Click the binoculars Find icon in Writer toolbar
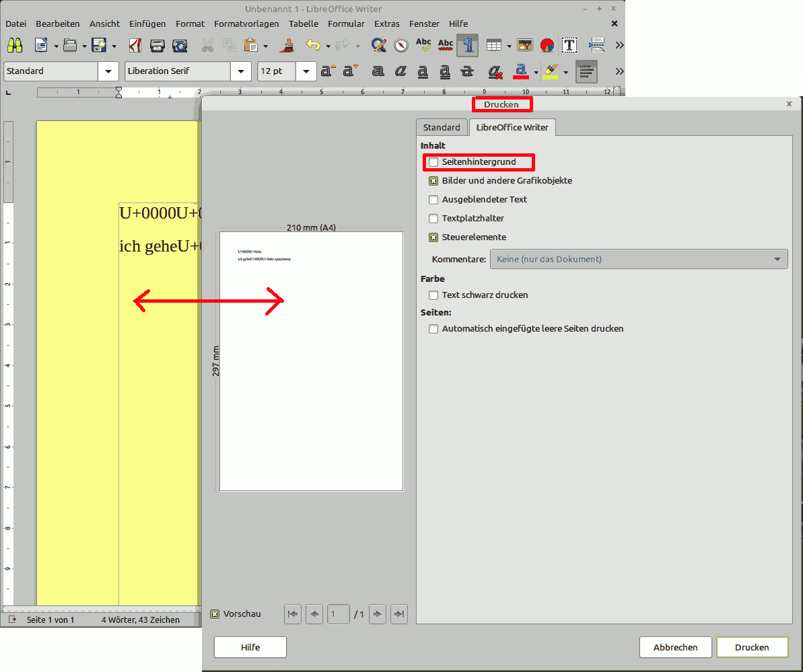This screenshot has width=803, height=672. (15, 46)
